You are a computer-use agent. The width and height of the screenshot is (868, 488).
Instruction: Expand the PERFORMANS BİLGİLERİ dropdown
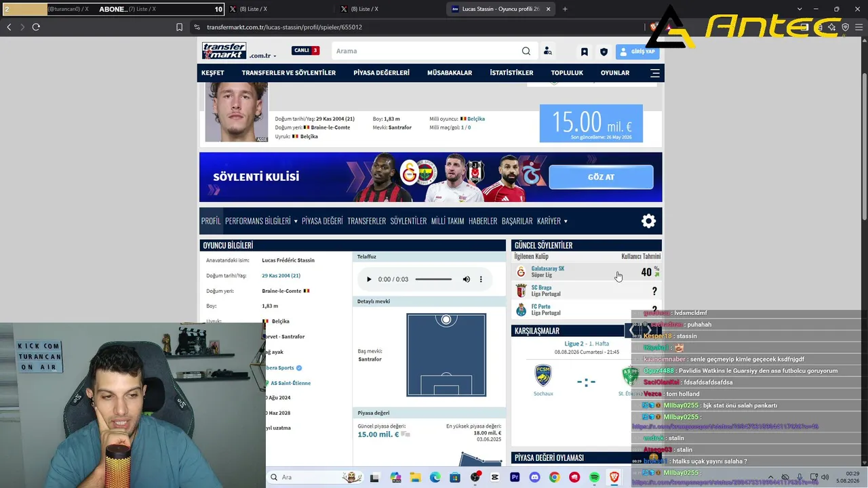point(261,221)
